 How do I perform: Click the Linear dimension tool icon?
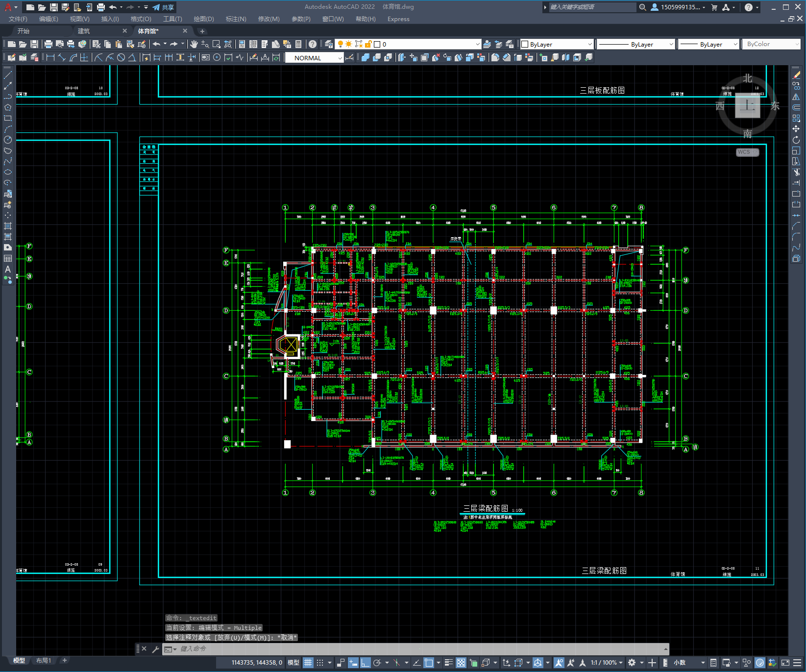(x=50, y=57)
